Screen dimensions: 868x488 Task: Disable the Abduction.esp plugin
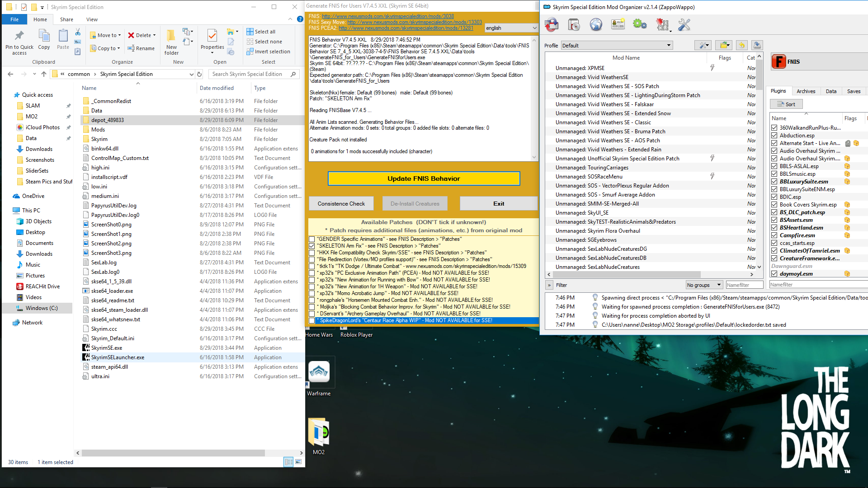pos(774,136)
